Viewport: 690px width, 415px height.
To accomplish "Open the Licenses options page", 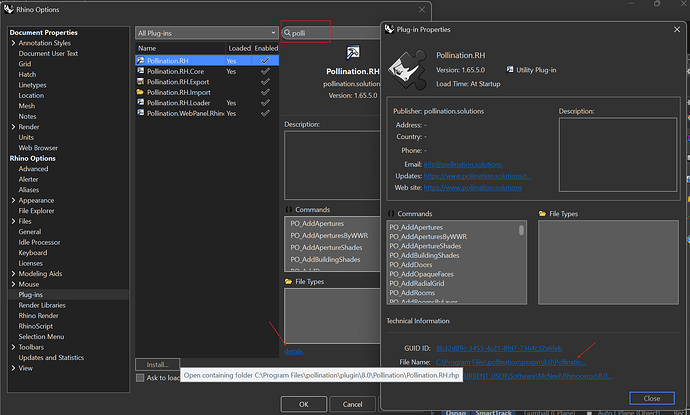I will pos(30,263).
